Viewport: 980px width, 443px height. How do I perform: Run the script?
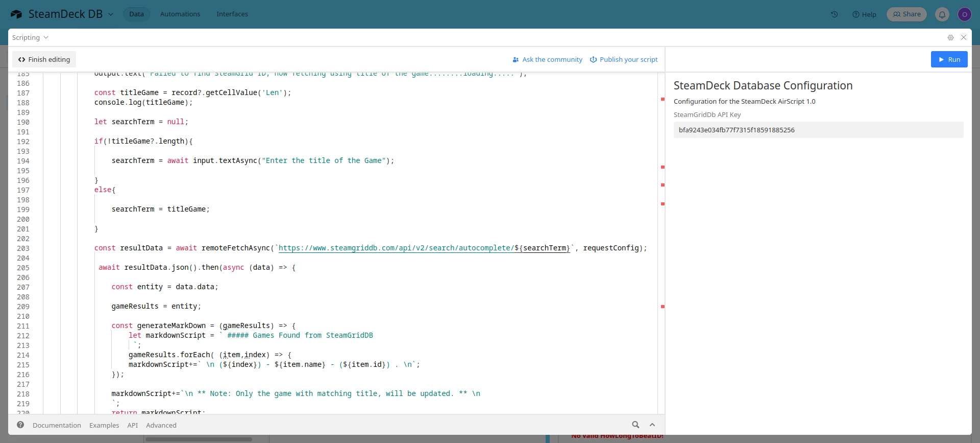coord(949,59)
